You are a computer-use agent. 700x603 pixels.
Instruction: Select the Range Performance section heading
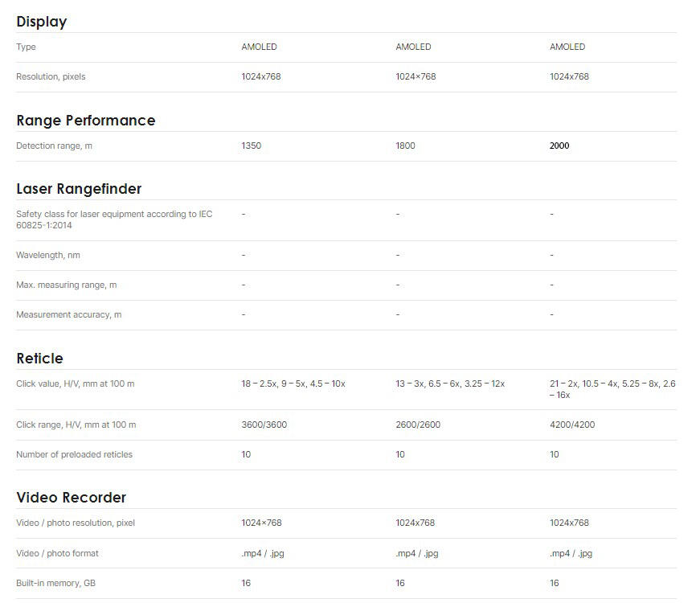tap(86, 121)
